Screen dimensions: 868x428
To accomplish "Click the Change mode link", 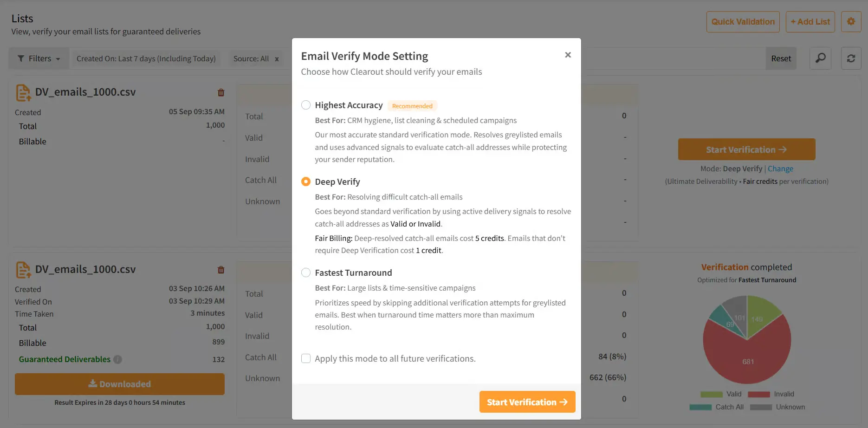I will (780, 169).
